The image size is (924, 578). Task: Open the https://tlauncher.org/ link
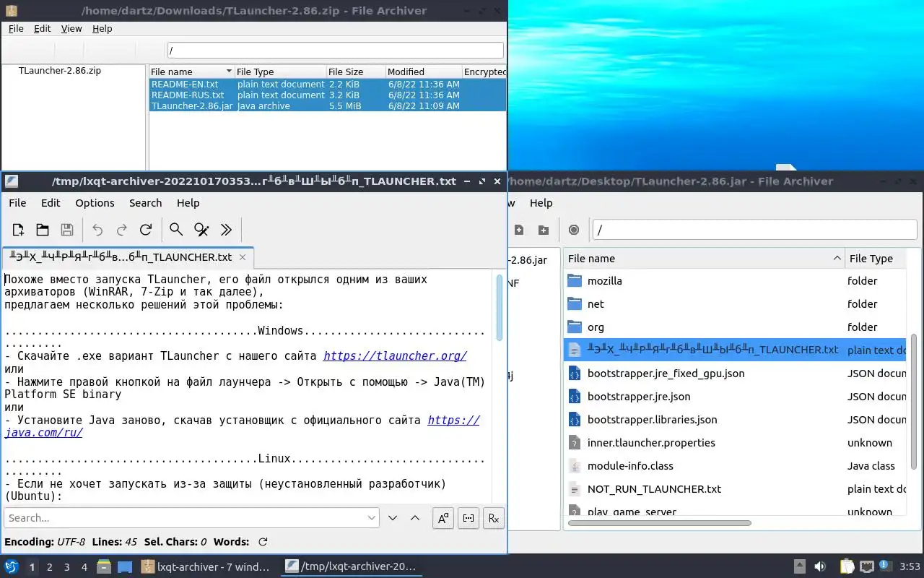pyautogui.click(x=395, y=356)
